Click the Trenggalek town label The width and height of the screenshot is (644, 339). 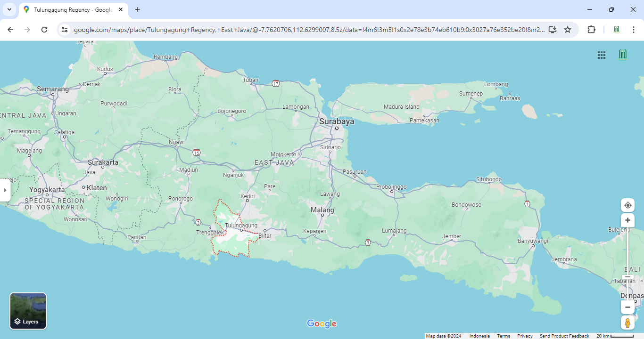point(210,233)
